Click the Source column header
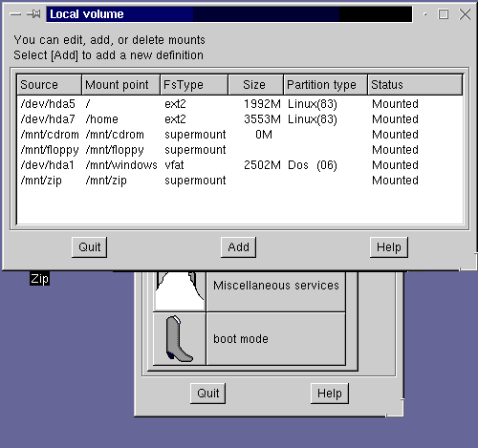Viewport: 478px width, 448px height. (x=50, y=85)
